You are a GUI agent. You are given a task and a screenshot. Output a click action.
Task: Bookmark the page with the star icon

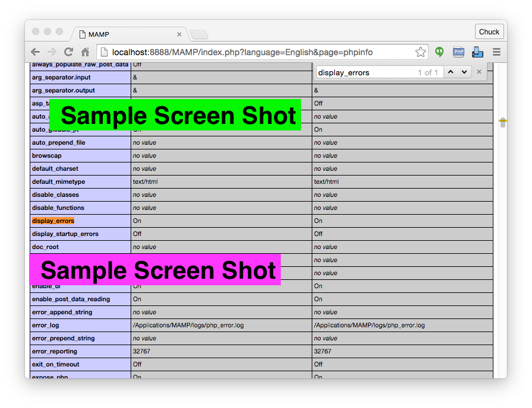click(420, 52)
